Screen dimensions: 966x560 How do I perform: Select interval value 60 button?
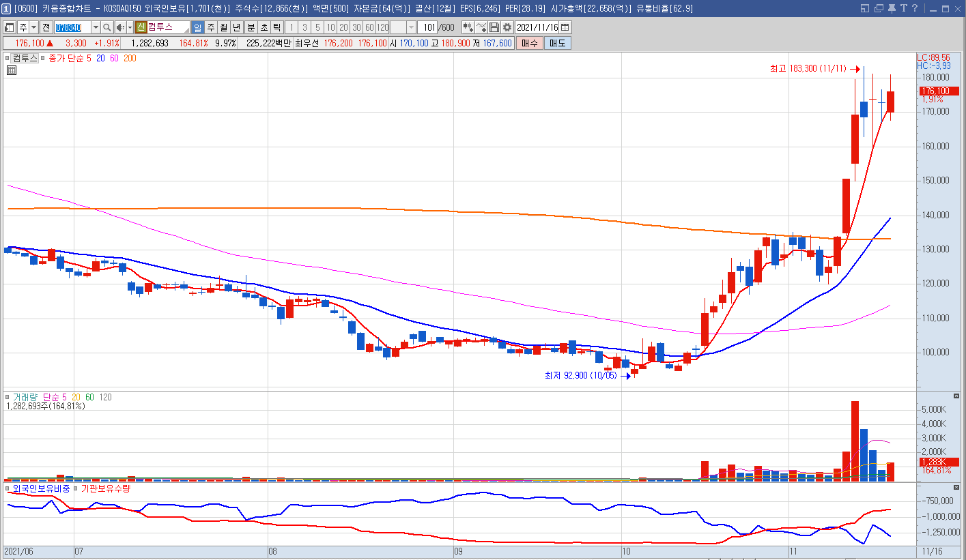point(369,27)
